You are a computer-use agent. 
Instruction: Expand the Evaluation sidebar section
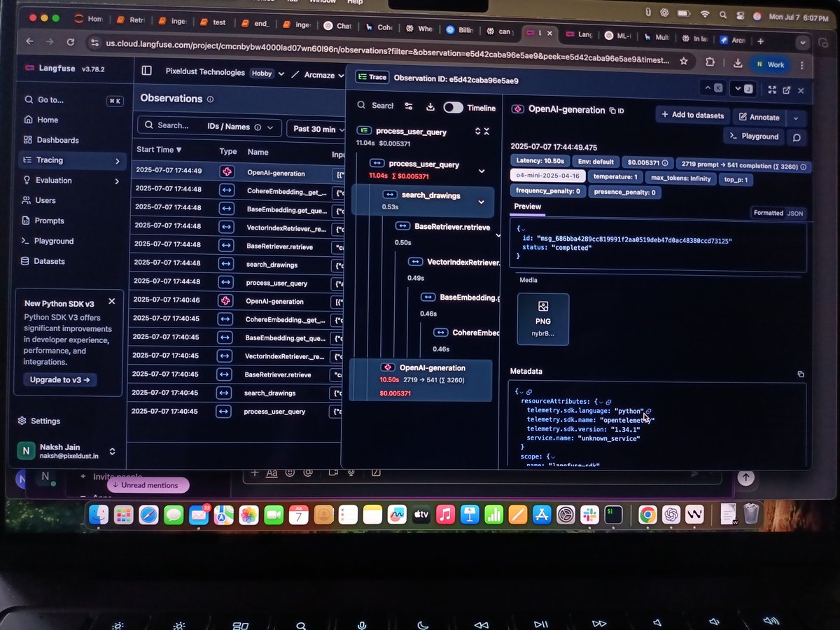pos(117,181)
